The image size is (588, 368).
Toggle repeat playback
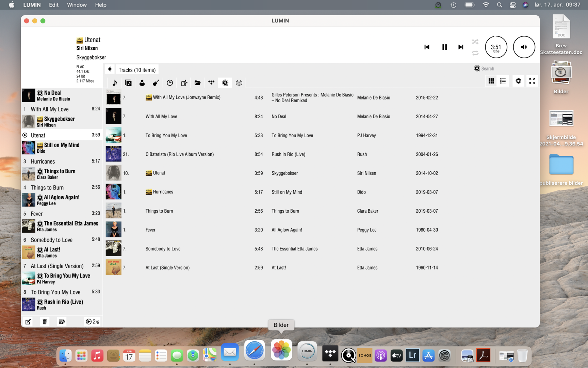[x=475, y=53]
